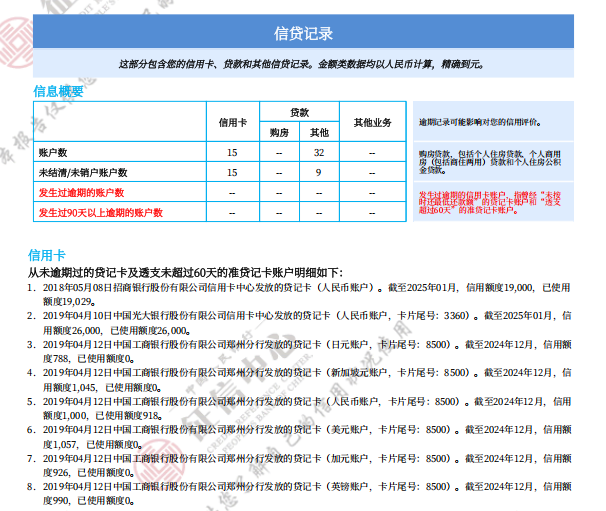Screen dimensions: 606x511
Task: Select the 购房 sub-column header
Action: [x=279, y=133]
